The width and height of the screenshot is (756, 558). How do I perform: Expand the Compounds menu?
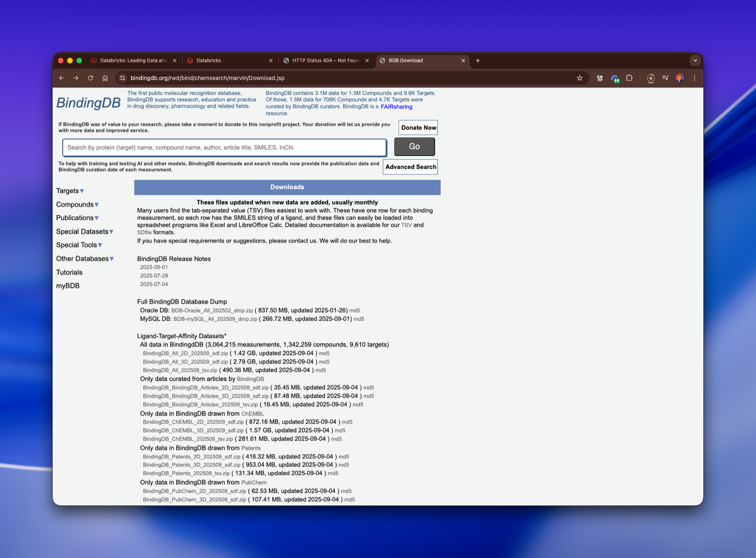point(77,205)
